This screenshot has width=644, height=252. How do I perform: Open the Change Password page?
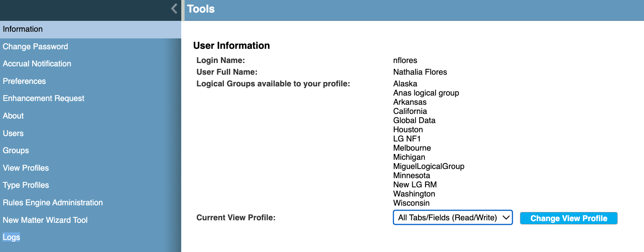[35, 46]
